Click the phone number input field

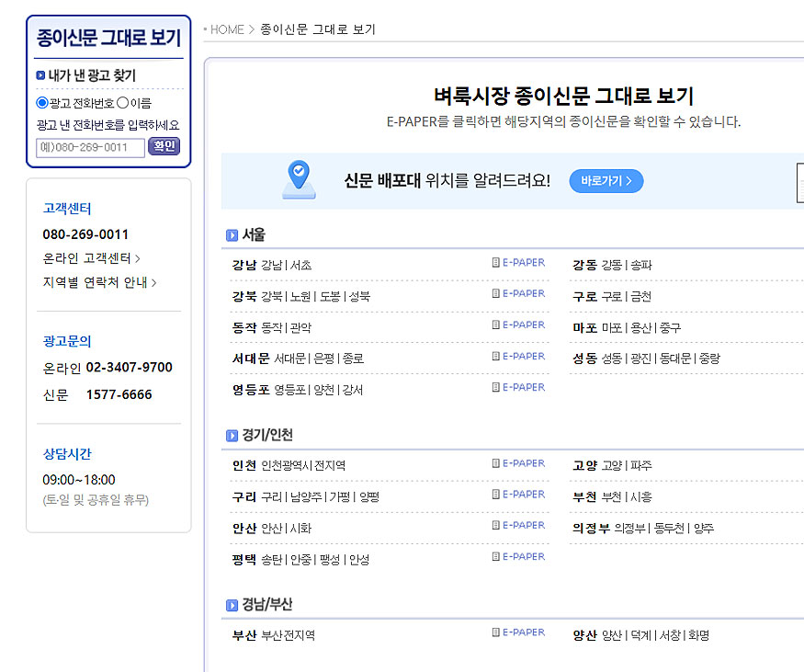[90, 148]
